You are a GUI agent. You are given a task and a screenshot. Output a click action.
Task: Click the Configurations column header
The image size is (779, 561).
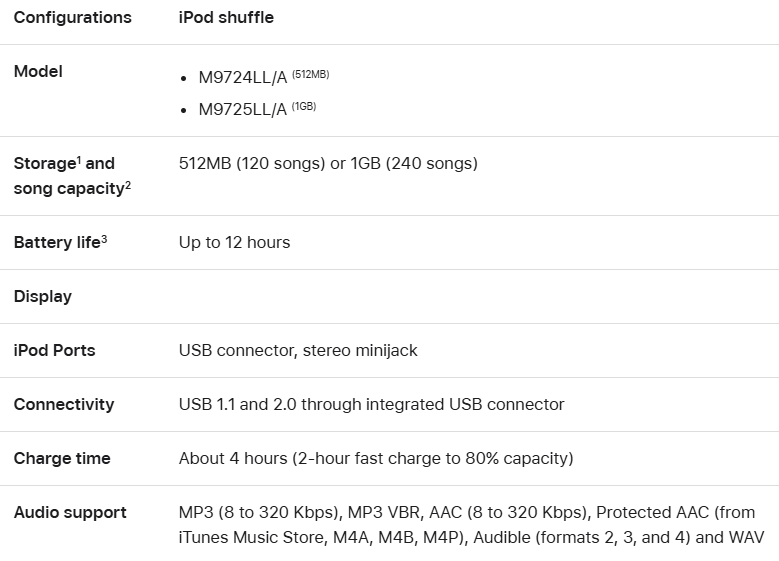[72, 17]
